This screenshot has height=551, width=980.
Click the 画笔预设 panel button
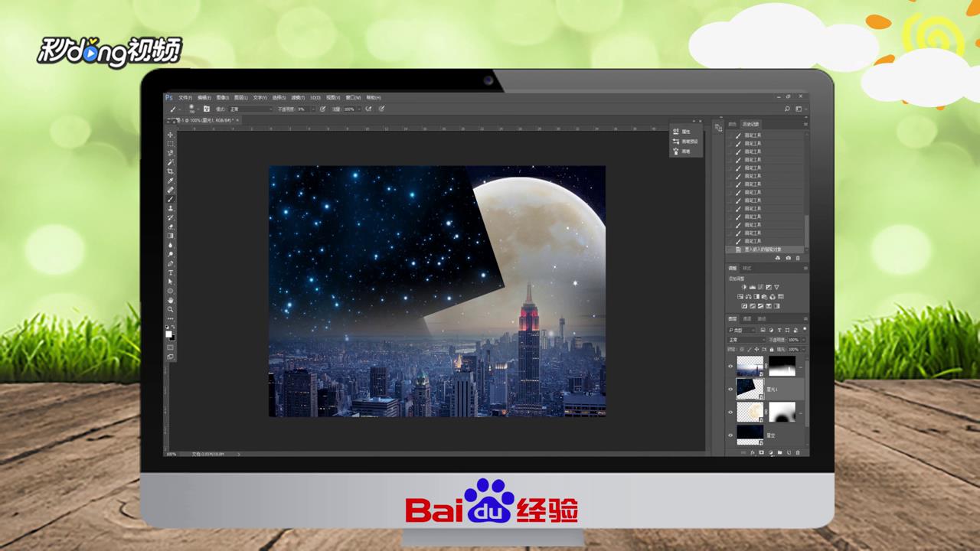pos(684,141)
